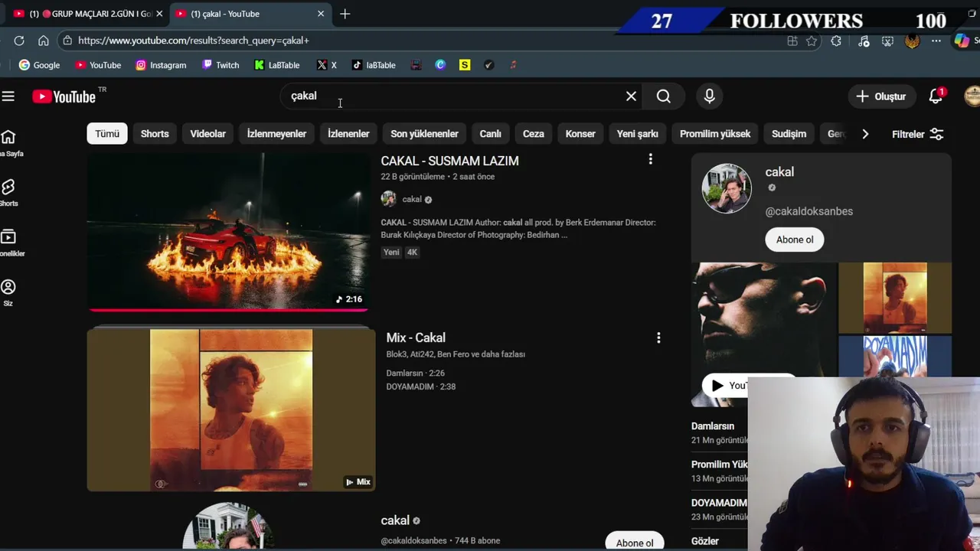The width and height of the screenshot is (980, 551).
Task: Select the Videolar filter chip
Action: click(x=207, y=134)
